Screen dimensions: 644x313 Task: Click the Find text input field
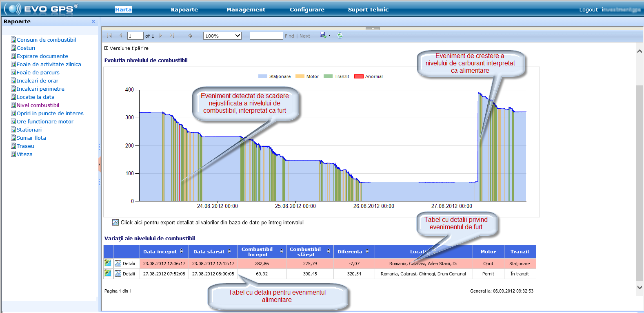coord(266,36)
